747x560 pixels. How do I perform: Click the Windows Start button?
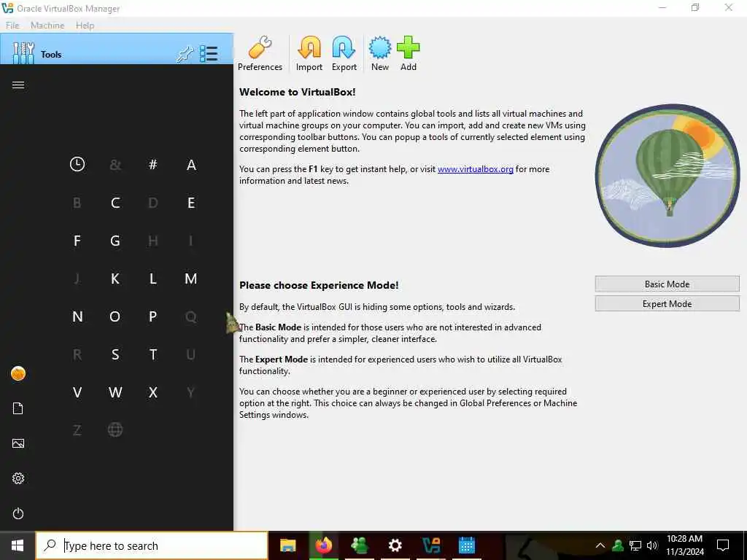[18, 545]
